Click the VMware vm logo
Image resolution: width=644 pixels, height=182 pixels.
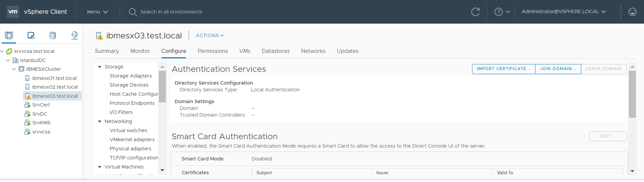pos(13,11)
